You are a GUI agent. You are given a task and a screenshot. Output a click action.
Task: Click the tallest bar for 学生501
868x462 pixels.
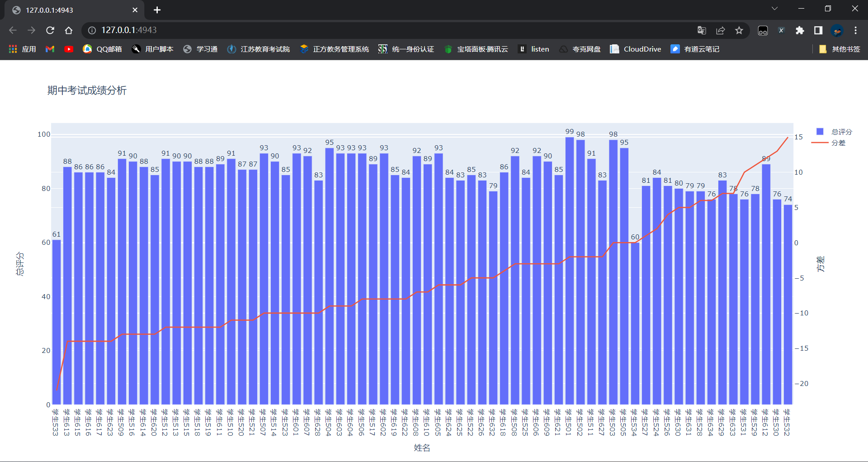[570, 271]
